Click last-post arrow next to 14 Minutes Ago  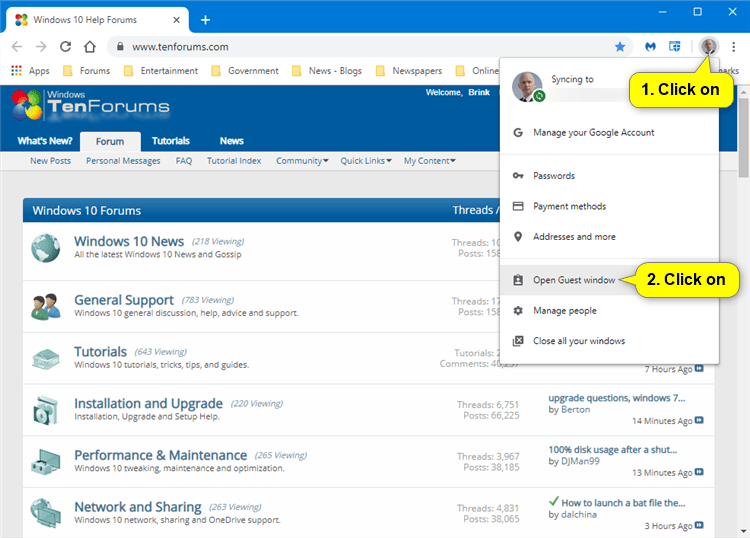(699, 420)
